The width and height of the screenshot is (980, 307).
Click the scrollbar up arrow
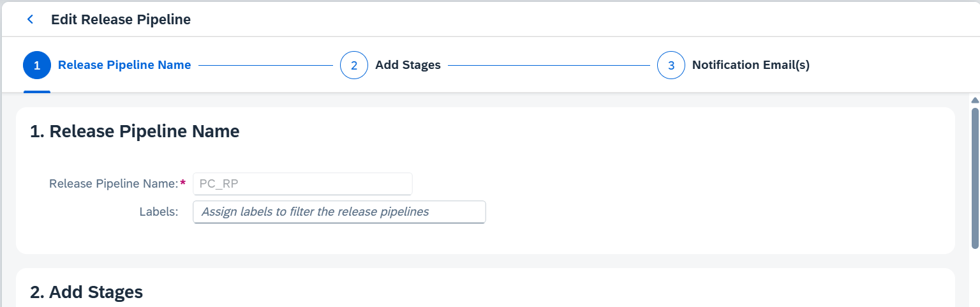[974, 100]
